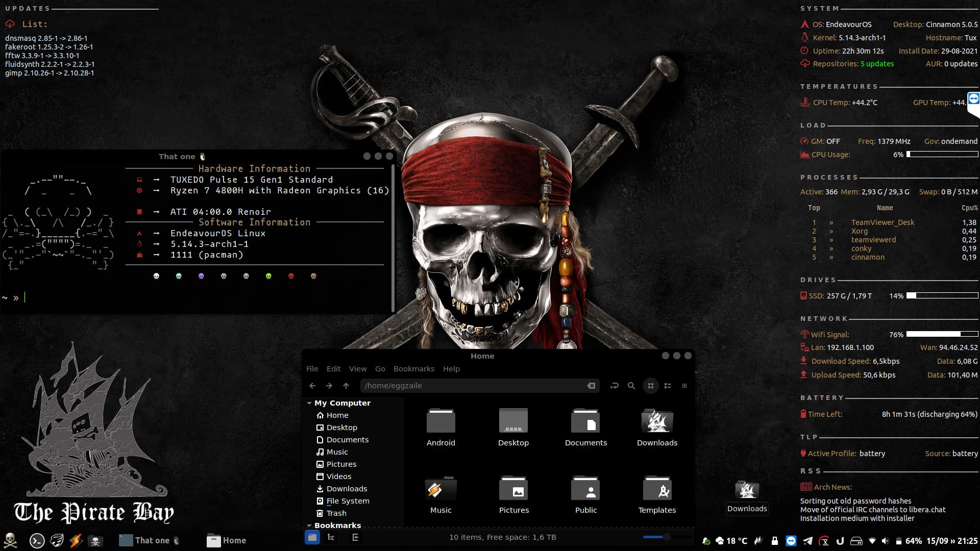
Task: Select the Desktop folder icon
Action: (x=513, y=421)
